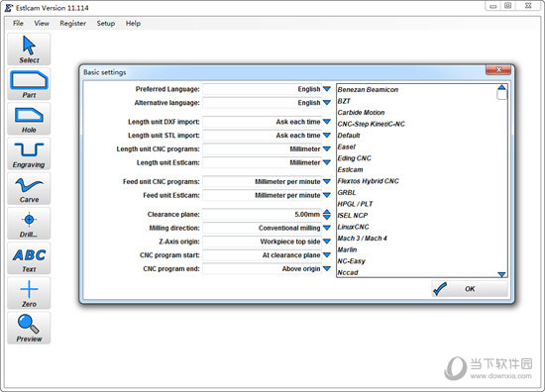Screen dimensions: 545x392
Task: Select Benezan Beamicon in the list
Action: pos(368,89)
